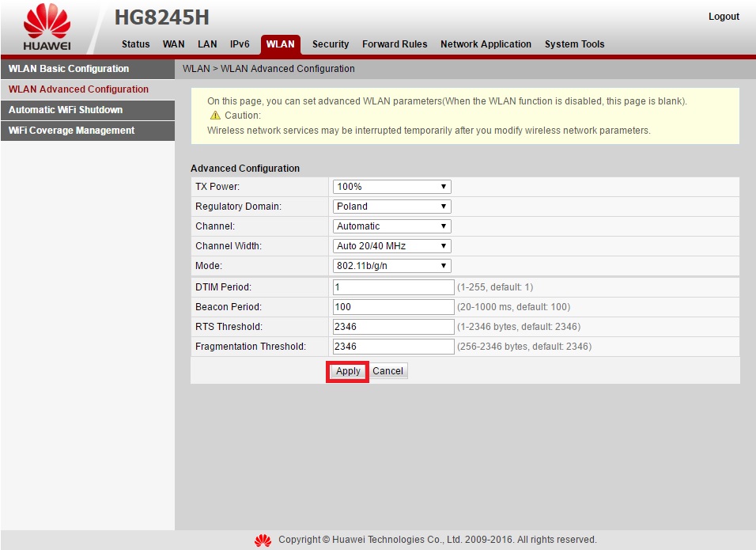This screenshot has height=550, width=756.
Task: Open the Network Application tab
Action: [x=486, y=44]
